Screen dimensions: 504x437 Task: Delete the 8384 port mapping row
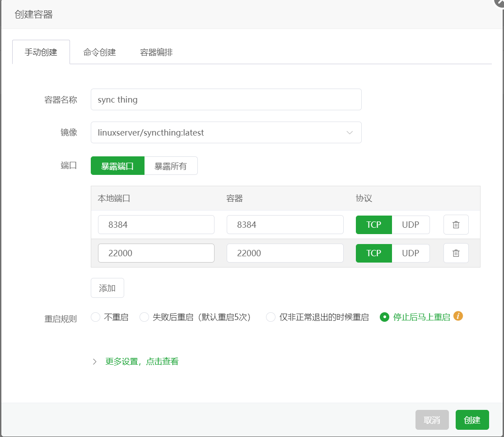(456, 225)
